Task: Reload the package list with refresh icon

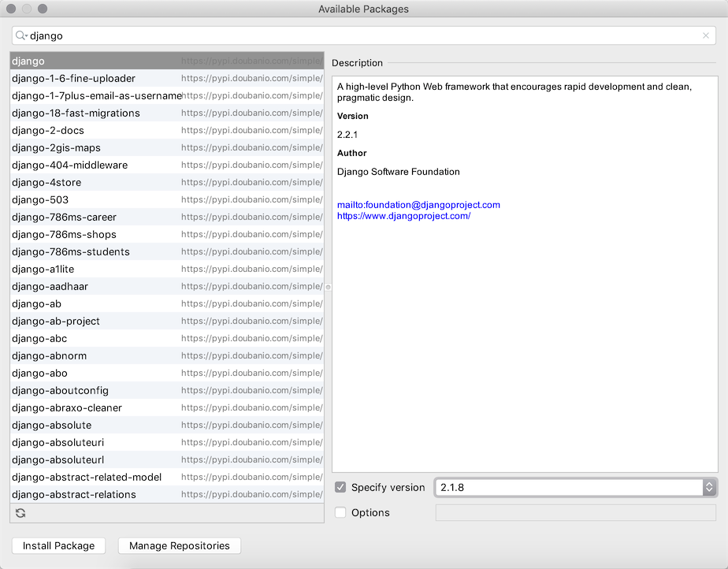Action: [20, 513]
